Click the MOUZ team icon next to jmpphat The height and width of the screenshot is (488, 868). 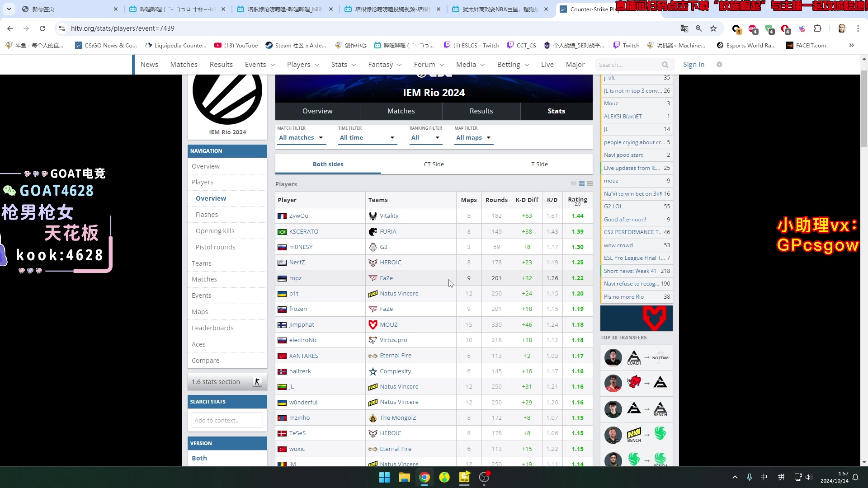click(x=373, y=324)
